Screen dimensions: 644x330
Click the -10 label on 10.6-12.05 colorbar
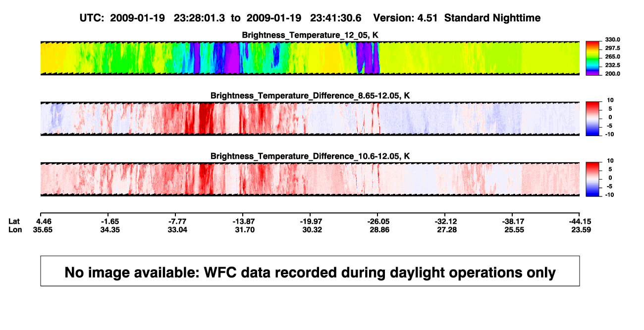(609, 195)
